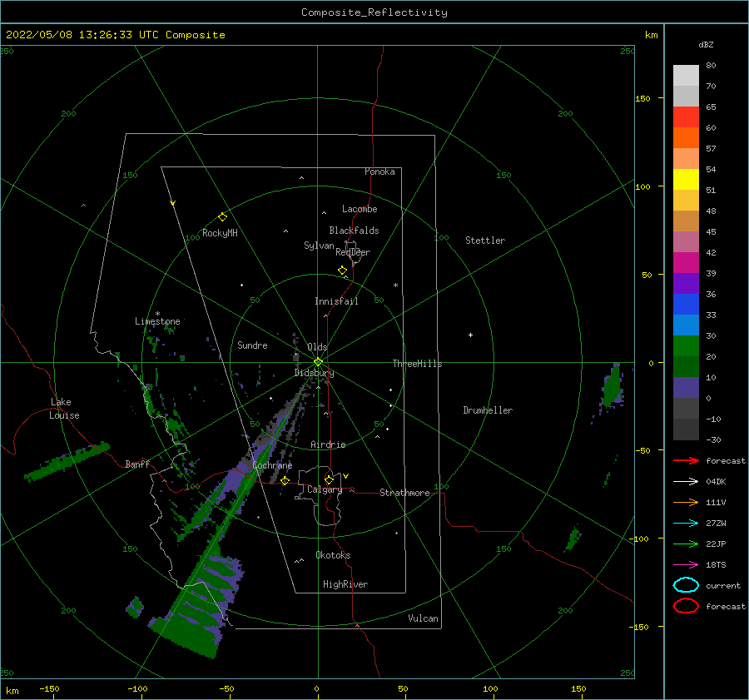Click the yellow diamond marker near RockyMH
749x700 pixels.
[222, 217]
